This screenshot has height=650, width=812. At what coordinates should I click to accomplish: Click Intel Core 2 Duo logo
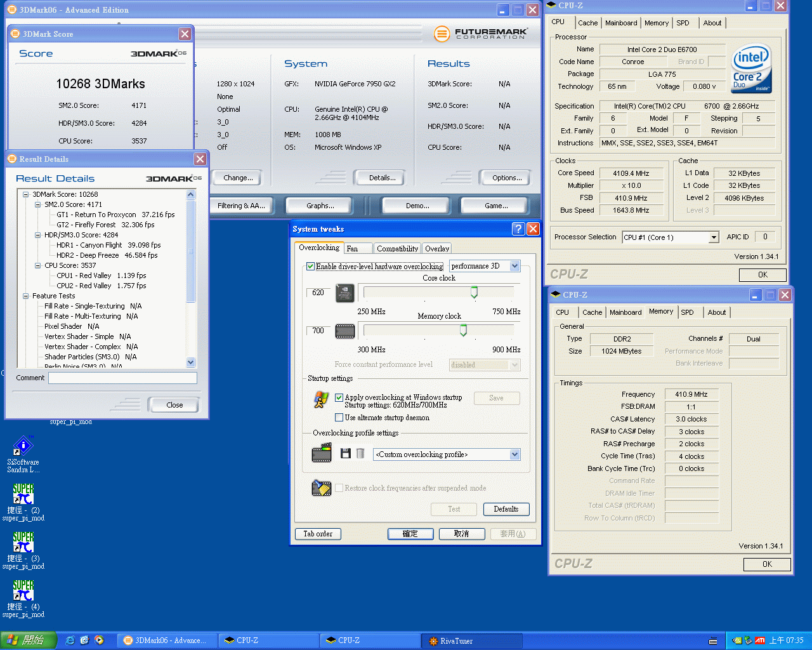click(x=751, y=68)
